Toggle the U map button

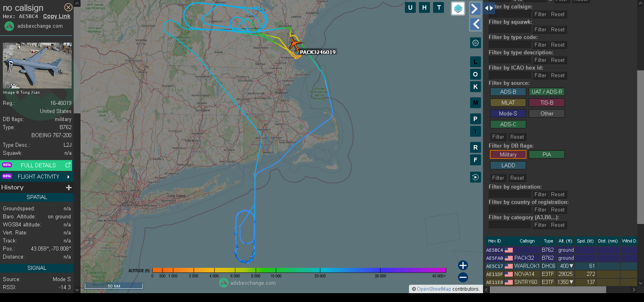coord(410,7)
